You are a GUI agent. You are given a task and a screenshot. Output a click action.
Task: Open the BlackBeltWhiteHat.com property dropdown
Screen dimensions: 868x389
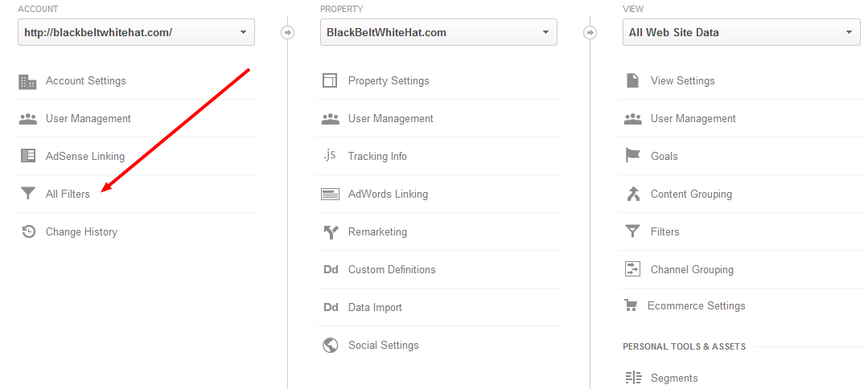coord(438,32)
